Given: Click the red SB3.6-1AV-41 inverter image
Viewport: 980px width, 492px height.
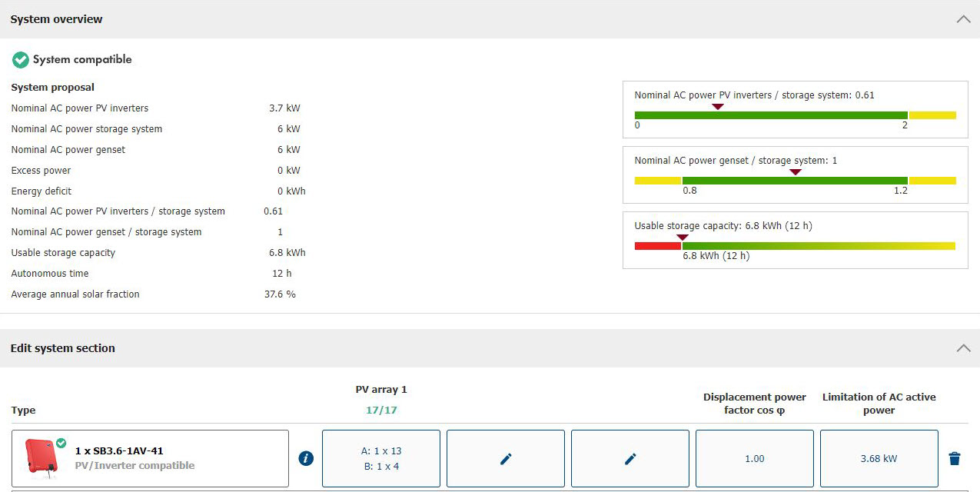Looking at the screenshot, I should pos(42,458).
